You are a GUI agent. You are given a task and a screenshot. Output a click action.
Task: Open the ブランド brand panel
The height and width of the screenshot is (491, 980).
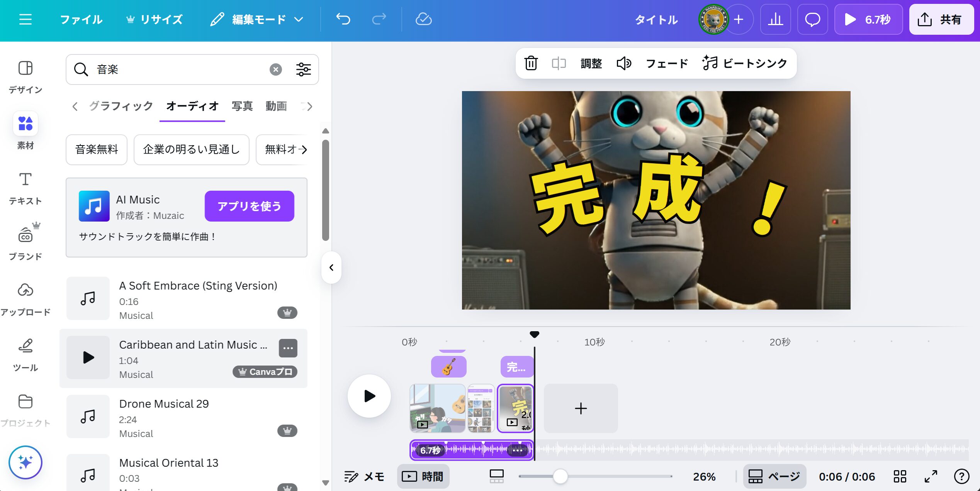click(25, 242)
